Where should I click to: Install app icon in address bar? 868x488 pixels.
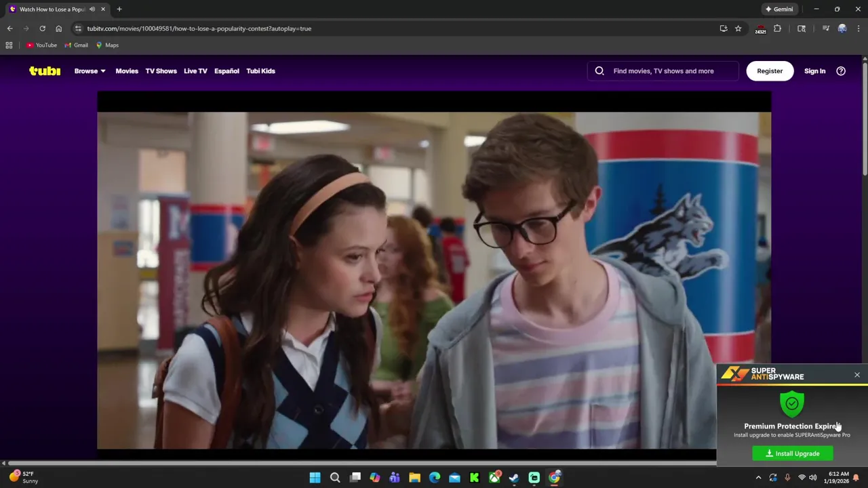point(724,28)
